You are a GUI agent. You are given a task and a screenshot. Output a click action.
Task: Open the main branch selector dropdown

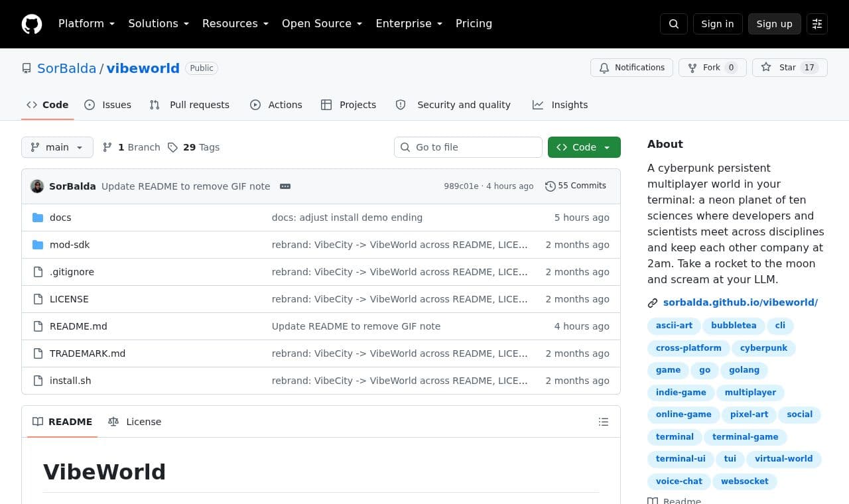(x=57, y=147)
